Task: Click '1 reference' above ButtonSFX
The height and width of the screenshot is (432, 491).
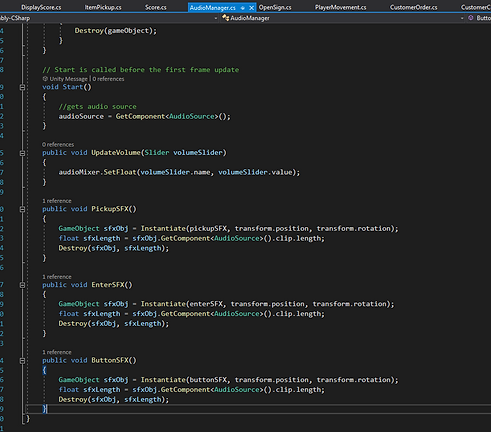Action: click(x=57, y=352)
